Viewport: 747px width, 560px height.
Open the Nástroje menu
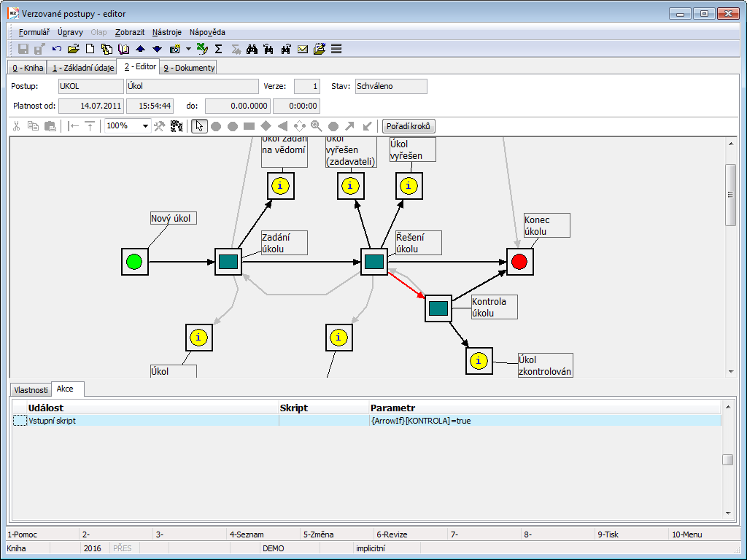167,32
